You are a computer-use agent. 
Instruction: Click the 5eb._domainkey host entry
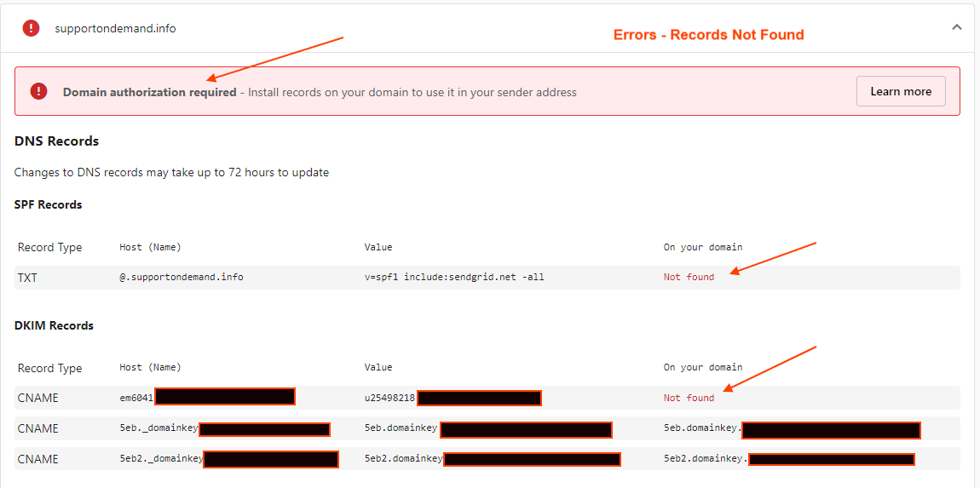coord(159,428)
